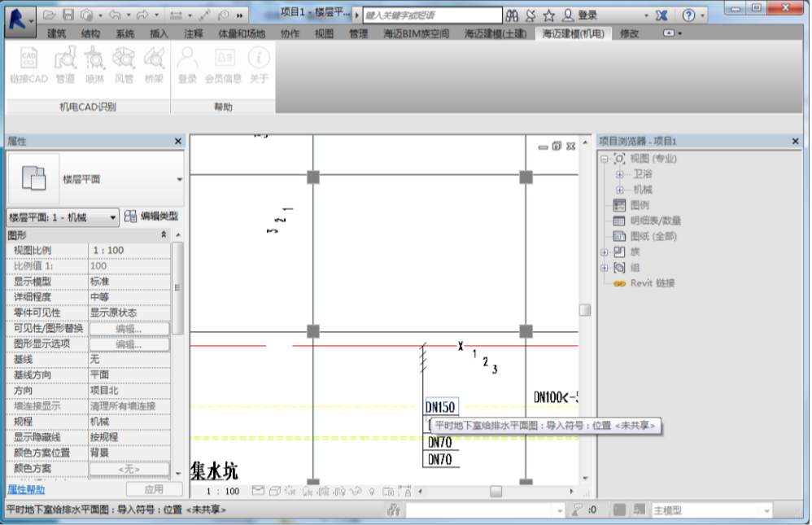Select 明细表/数量 in project browser
Image resolution: width=812 pixels, height=525 pixels.
pos(656,221)
